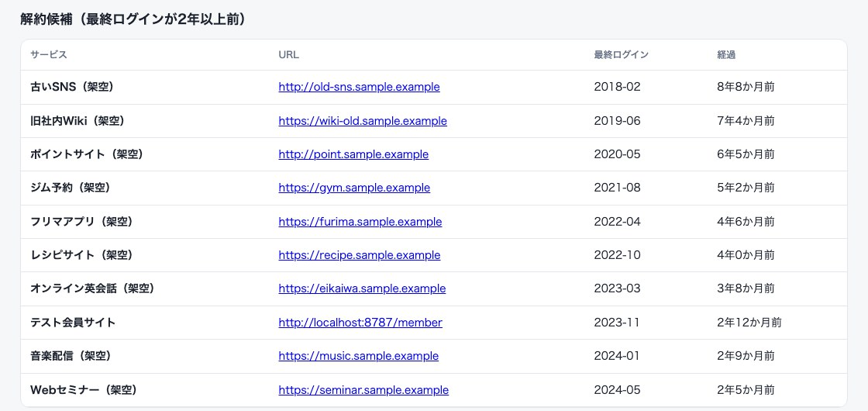Select the 6年5か月前 elapsed value
Screen dimensions: 868x411
tap(746, 154)
